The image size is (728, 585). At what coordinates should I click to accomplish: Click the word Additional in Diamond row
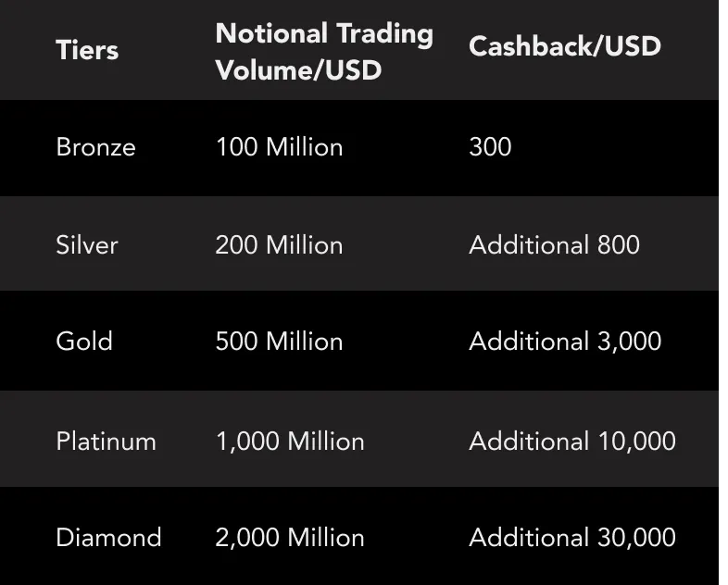[529, 537]
